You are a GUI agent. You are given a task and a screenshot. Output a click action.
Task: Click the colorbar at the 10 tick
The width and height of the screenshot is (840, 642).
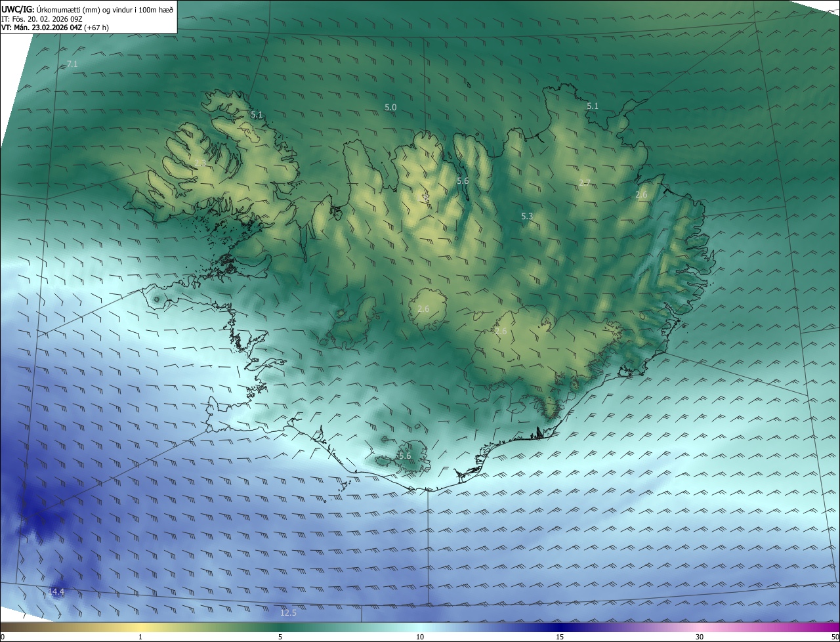point(420,628)
